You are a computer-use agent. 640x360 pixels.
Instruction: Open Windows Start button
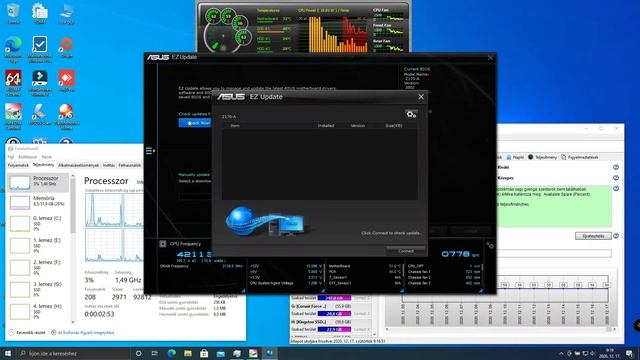(8, 353)
